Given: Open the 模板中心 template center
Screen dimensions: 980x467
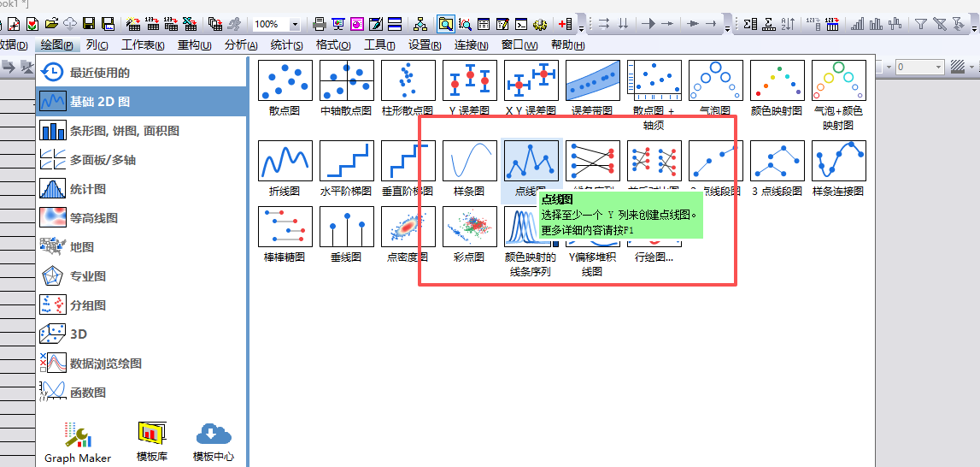Looking at the screenshot, I should (214, 440).
